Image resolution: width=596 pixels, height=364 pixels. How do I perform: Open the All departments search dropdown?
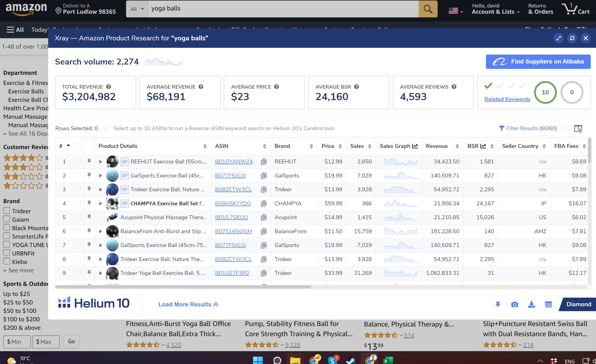[137, 9]
